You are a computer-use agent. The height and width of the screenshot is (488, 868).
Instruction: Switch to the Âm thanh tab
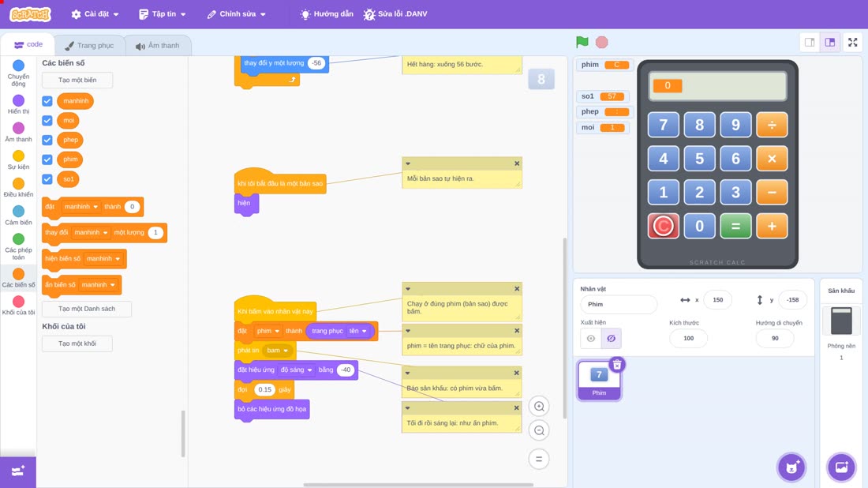pos(158,46)
